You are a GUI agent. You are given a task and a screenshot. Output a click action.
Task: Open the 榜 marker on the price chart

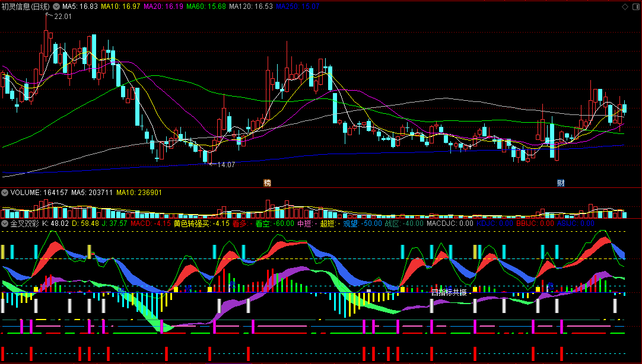pos(268,183)
